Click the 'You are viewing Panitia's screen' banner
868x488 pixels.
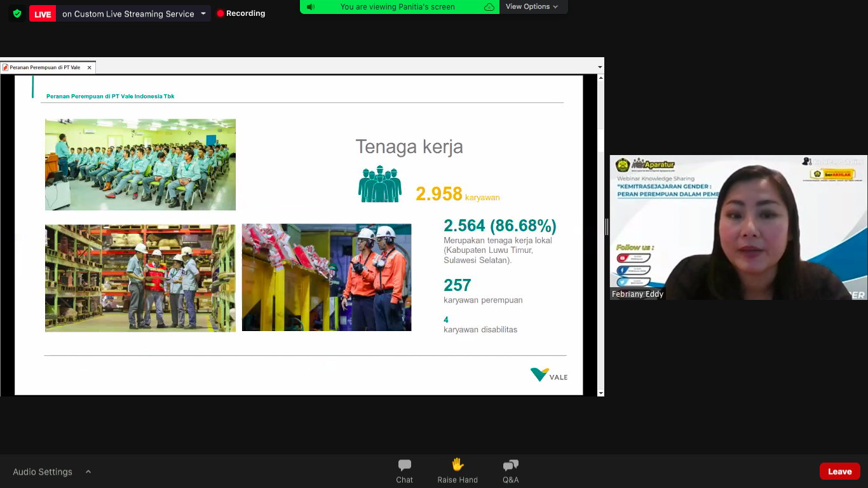(x=398, y=7)
